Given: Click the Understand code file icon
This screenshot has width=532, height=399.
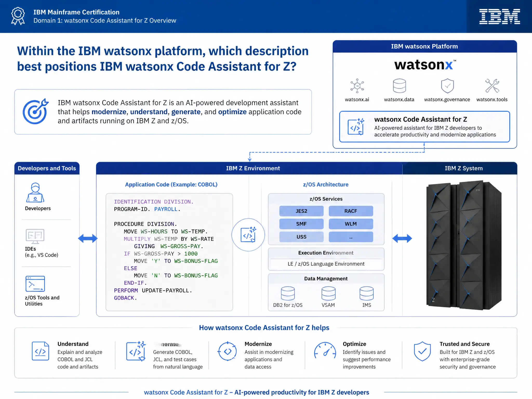Looking at the screenshot, I should click(40, 351).
